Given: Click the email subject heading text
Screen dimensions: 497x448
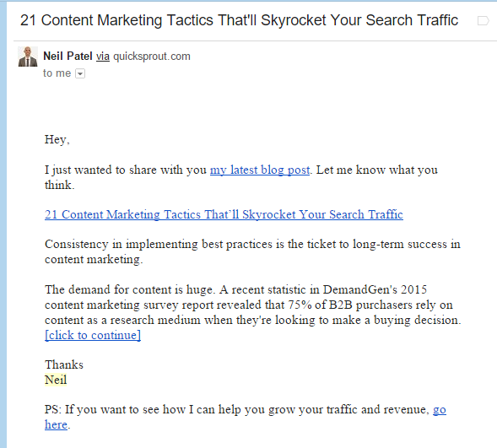Looking at the screenshot, I should [x=239, y=20].
